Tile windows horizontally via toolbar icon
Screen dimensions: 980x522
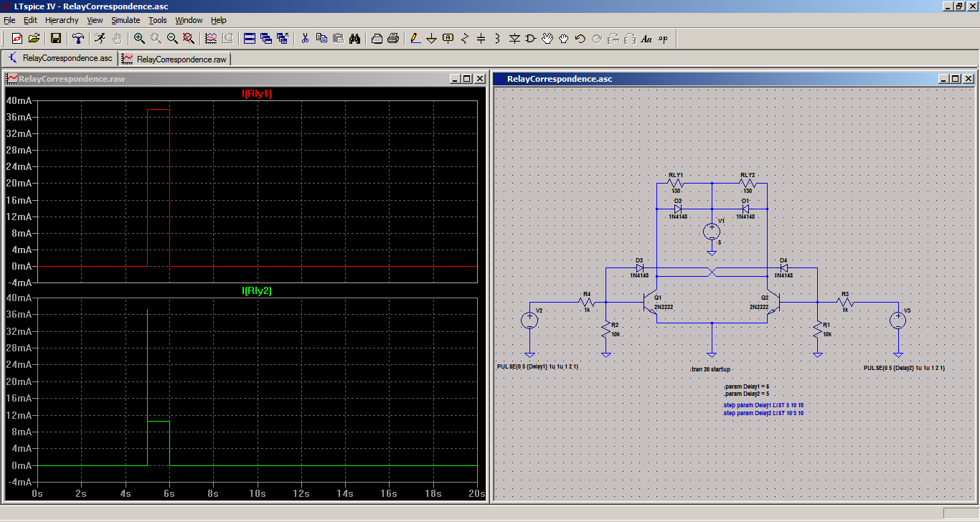pyautogui.click(x=250, y=38)
